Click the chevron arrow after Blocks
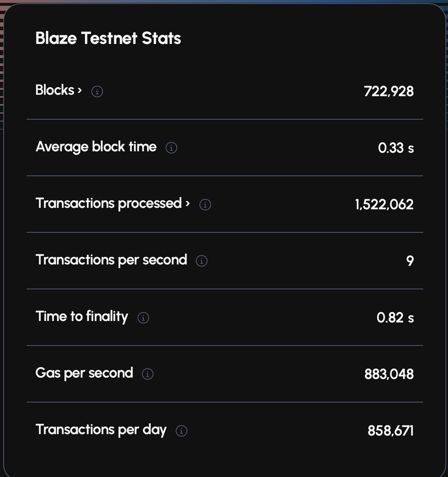The image size is (448, 477). (80, 90)
